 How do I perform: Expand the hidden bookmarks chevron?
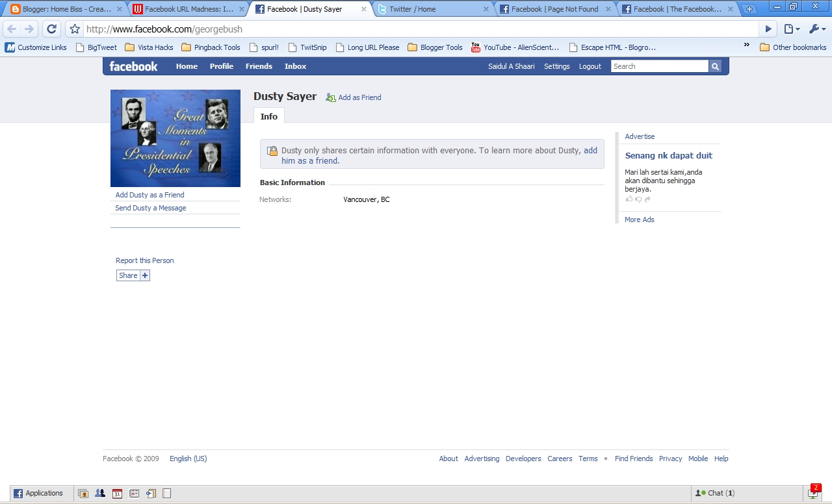[747, 45]
